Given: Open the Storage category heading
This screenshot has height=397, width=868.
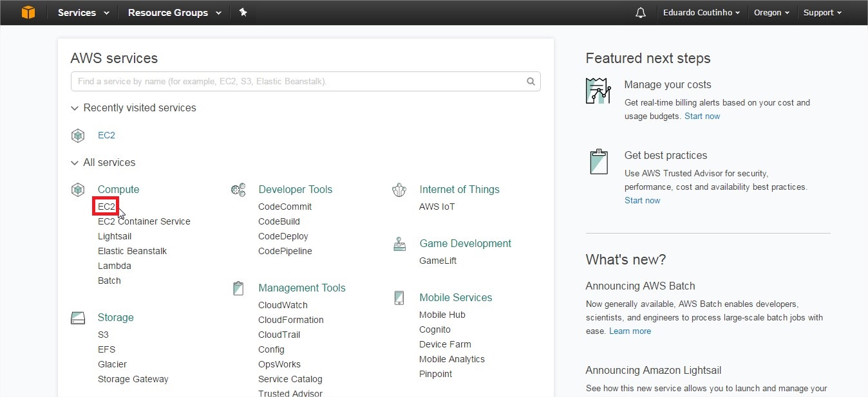Looking at the screenshot, I should tap(116, 317).
